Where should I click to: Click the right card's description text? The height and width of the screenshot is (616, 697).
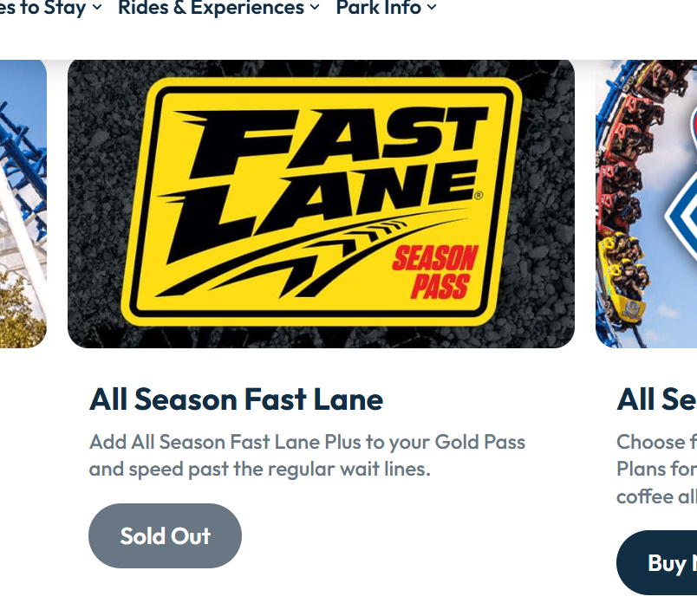(656, 469)
